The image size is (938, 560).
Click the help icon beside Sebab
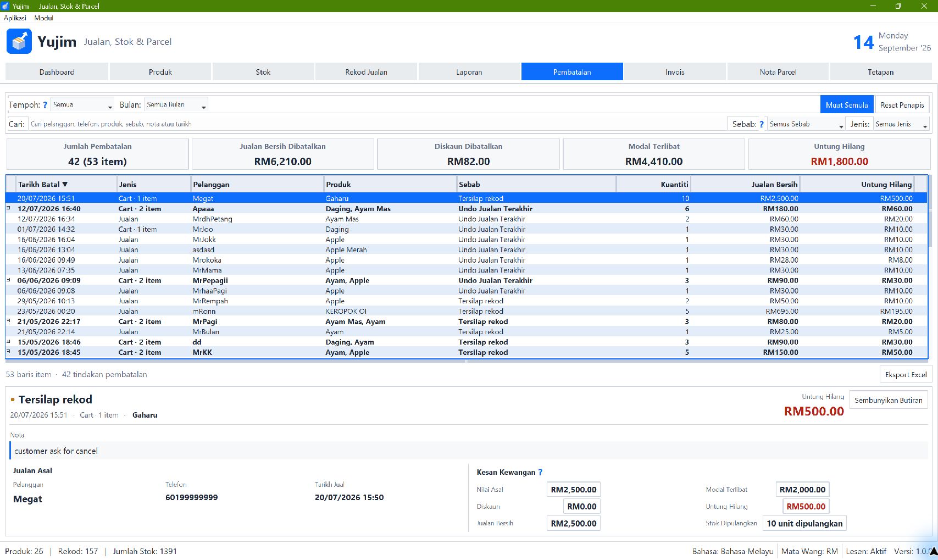click(762, 124)
